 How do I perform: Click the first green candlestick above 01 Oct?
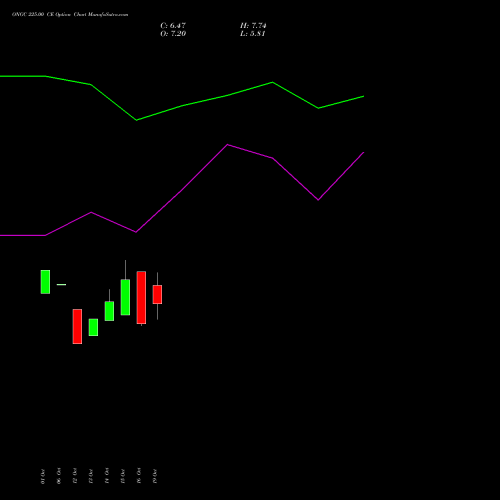click(45, 282)
